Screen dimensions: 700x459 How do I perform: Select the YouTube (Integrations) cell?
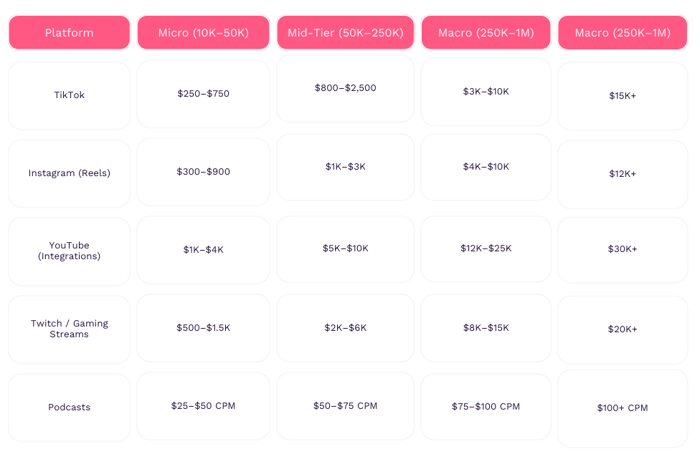point(69,251)
